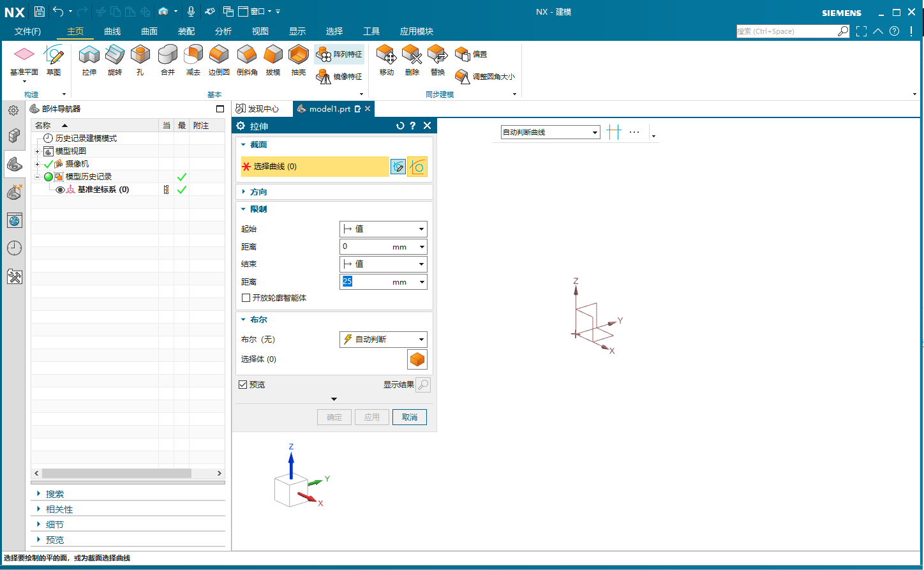Viewport: 924px width, 570px height.
Task: Hide 基准坐标系 using its eye icon
Action: pyautogui.click(x=61, y=190)
